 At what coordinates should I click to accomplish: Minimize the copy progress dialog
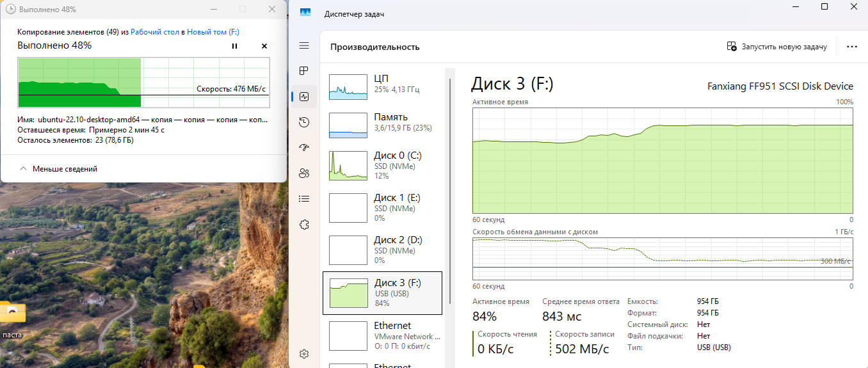pyautogui.click(x=214, y=10)
